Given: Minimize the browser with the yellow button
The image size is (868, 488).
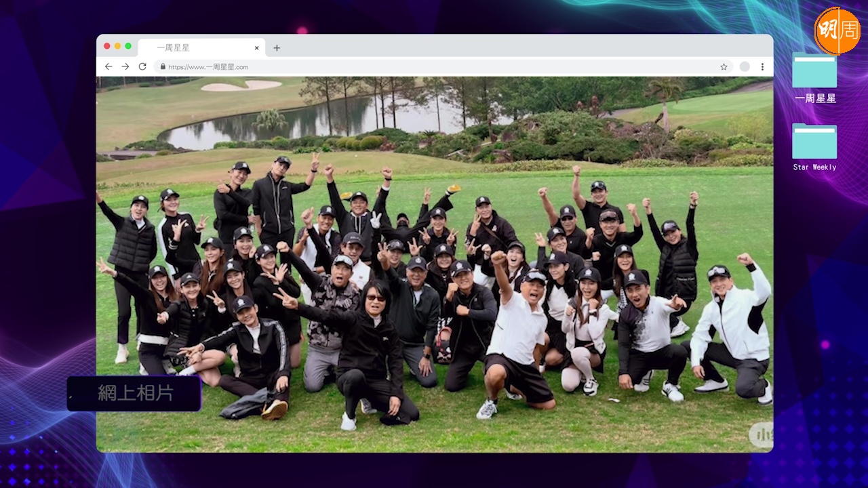Looking at the screenshot, I should click(x=117, y=46).
